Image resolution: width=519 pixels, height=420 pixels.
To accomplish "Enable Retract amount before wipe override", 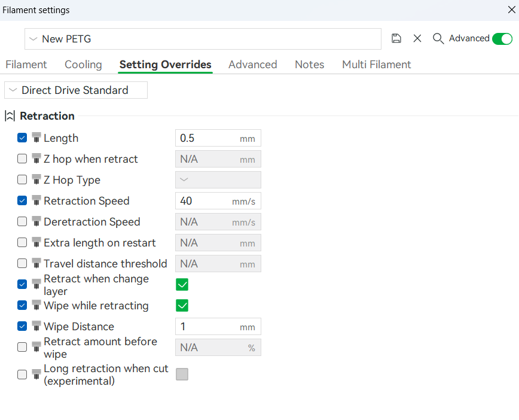I will click(22, 347).
